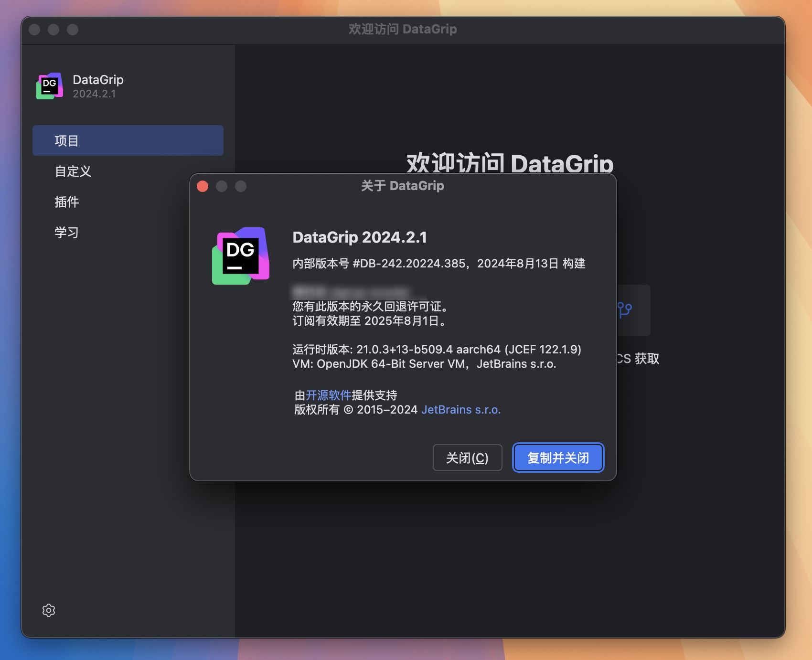Click the VCS branch icon behind dialog

click(x=625, y=310)
